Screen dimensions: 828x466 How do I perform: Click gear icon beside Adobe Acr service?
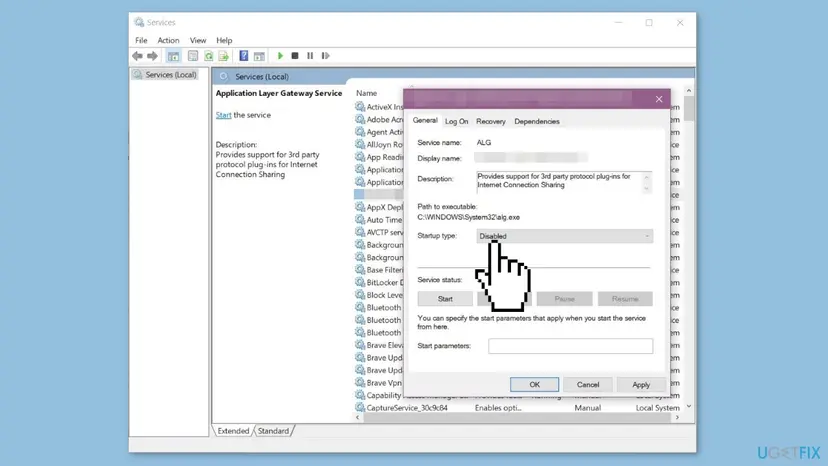[x=360, y=119]
